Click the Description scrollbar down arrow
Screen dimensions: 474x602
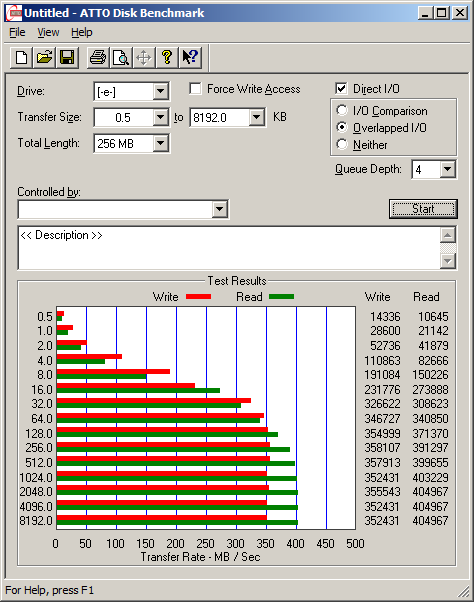[448, 261]
